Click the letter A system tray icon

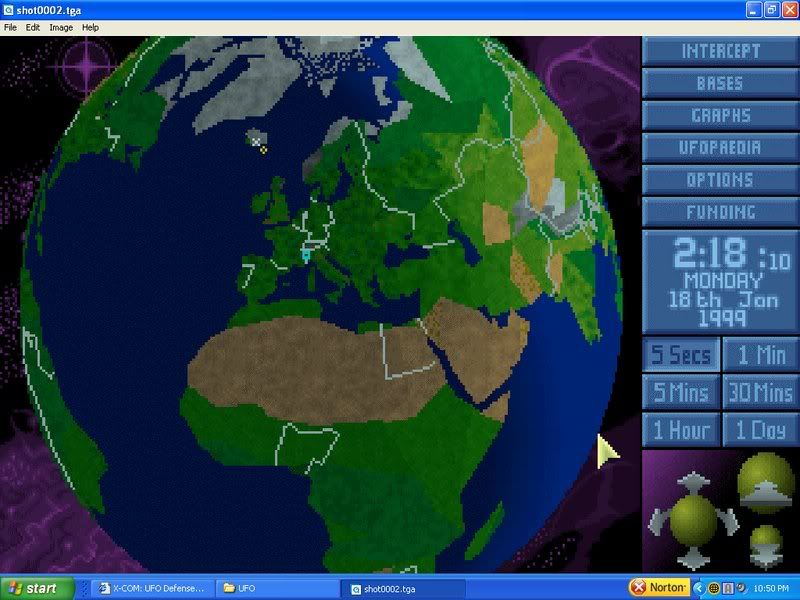tap(728, 588)
